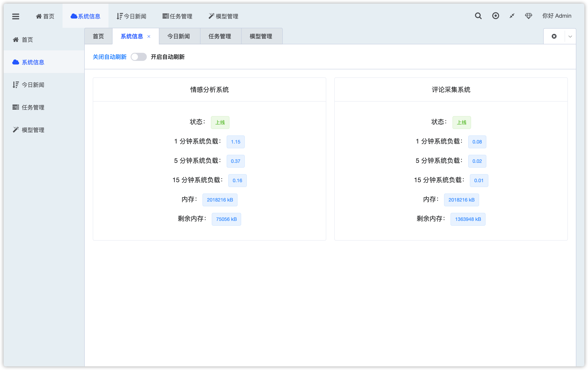The height and width of the screenshot is (370, 588).
Task: Switch to the 今日新闻 tab
Action: [x=178, y=36]
